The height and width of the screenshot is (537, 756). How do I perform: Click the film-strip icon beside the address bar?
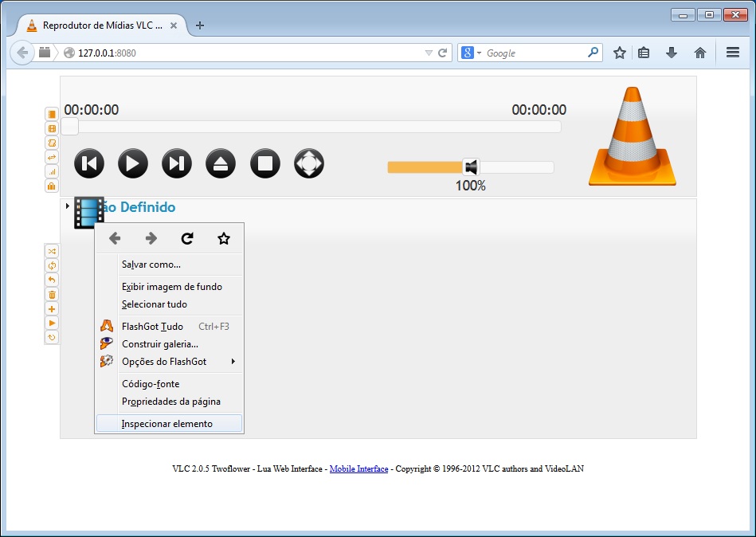click(45, 52)
